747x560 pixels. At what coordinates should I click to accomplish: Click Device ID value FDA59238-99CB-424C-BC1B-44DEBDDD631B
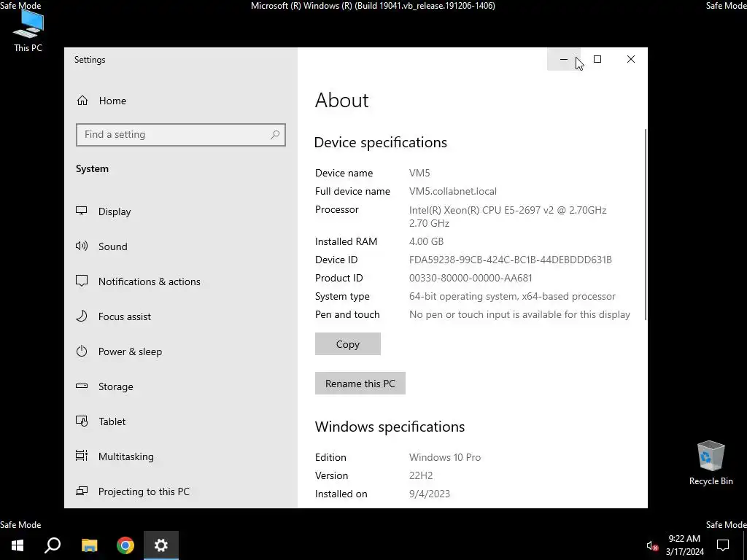(x=510, y=260)
